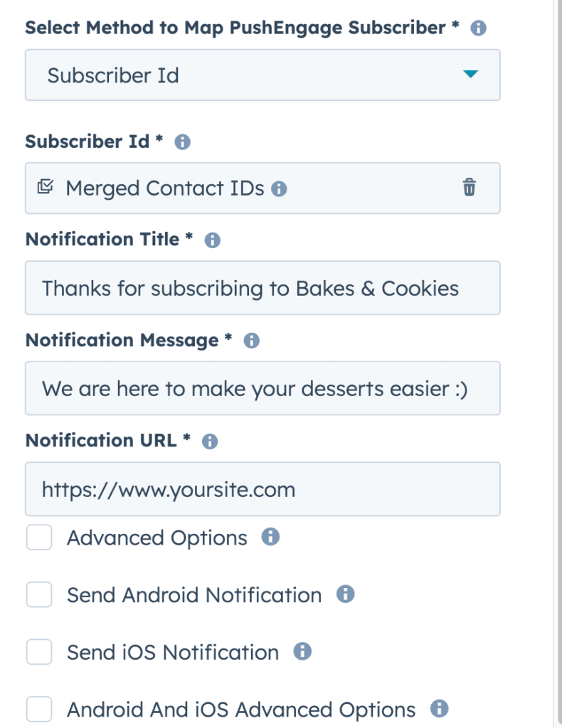Click info icon inside Merged Contact IDs token
Screen dimensions: 562x728
(279, 188)
